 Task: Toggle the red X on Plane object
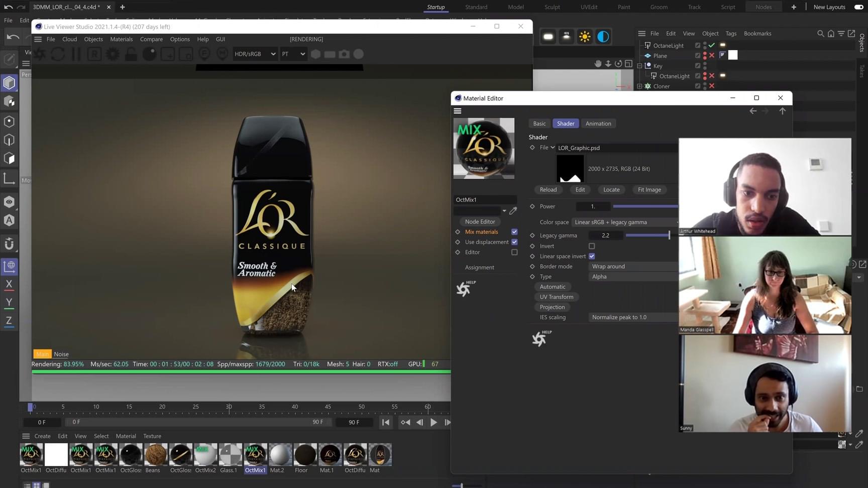point(712,56)
